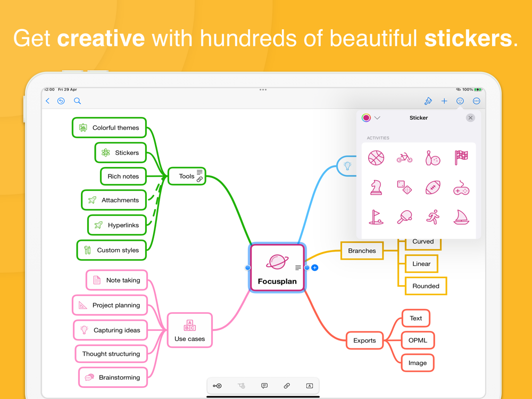Click the search magnifier icon
Viewport: 532px width, 399px height.
click(x=77, y=101)
